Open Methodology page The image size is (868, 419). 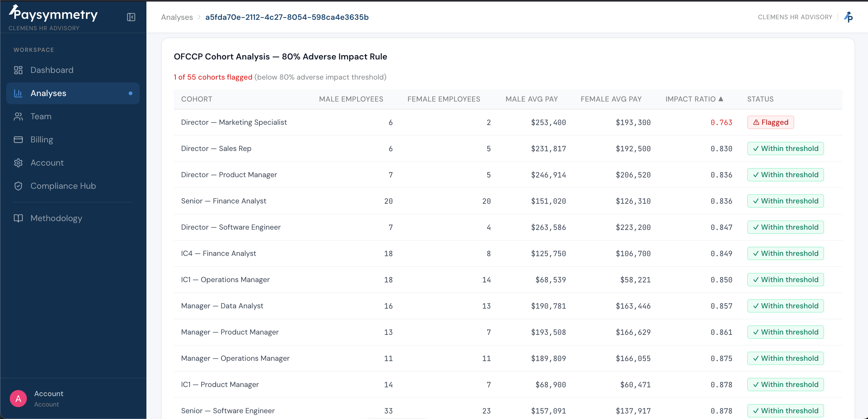(73, 218)
